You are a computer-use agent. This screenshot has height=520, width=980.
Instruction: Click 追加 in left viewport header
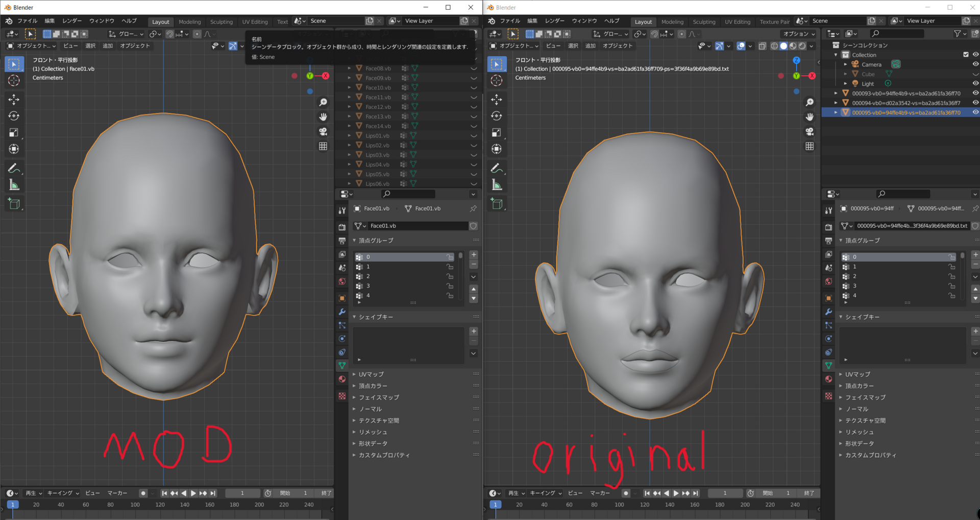tap(108, 46)
